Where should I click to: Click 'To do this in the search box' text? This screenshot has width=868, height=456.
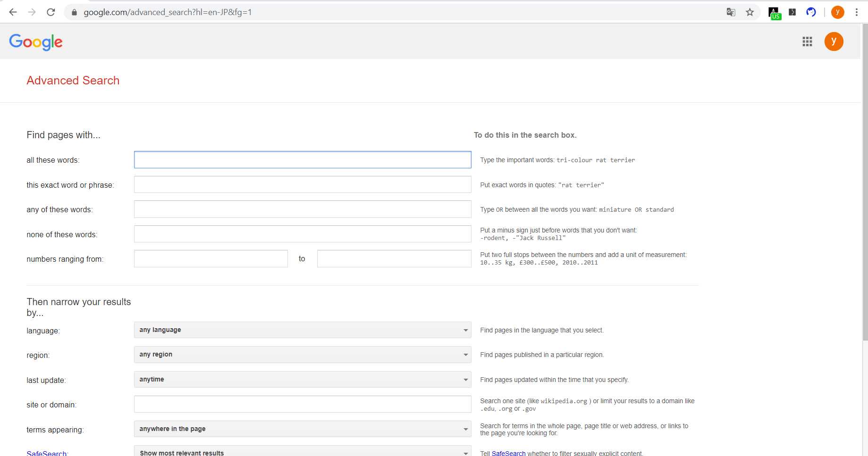525,135
